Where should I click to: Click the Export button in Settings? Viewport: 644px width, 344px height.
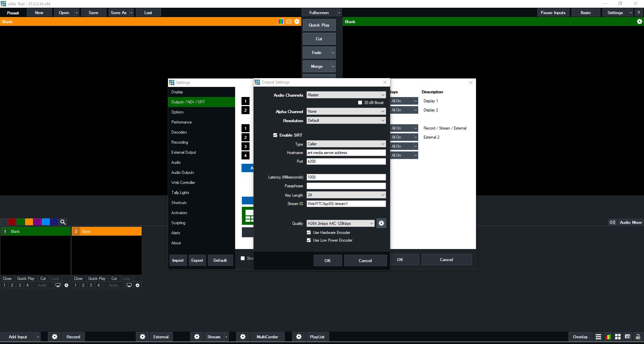pos(197,260)
